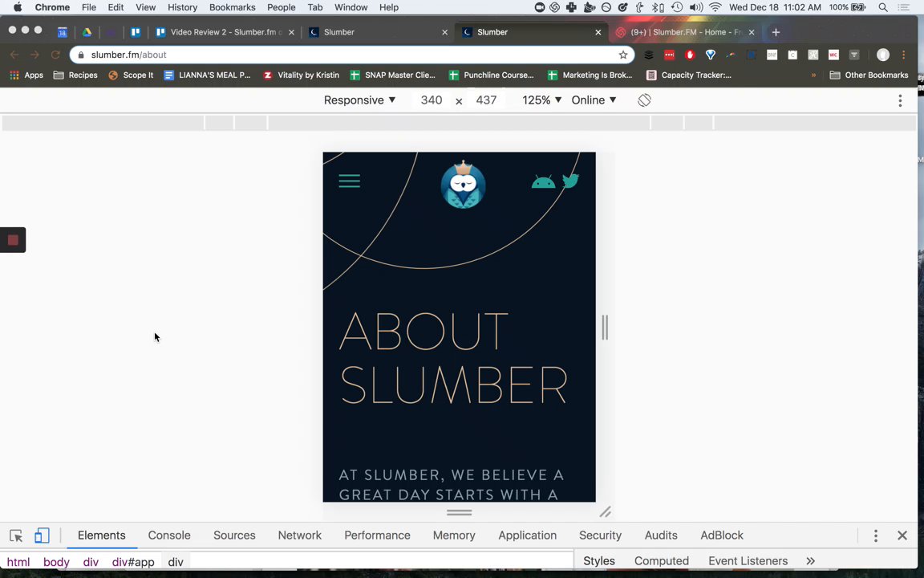Open macOS Spotlight search
The width and height of the screenshot is (924, 578).
[x=883, y=8]
